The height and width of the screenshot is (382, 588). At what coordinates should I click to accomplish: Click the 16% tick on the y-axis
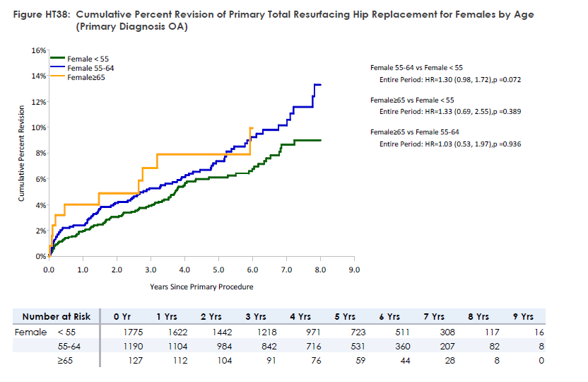38,50
